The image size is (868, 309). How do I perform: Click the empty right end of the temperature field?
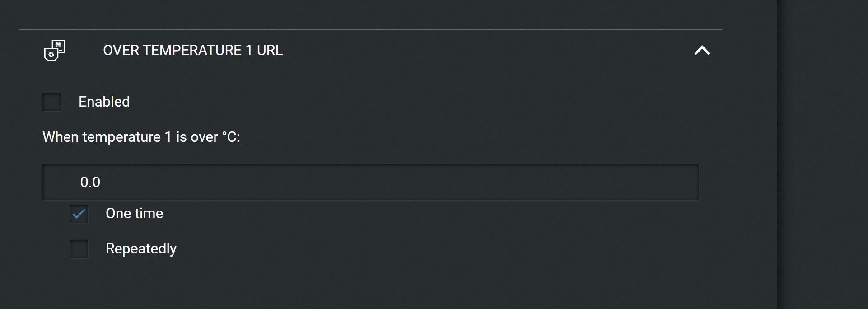tap(632, 182)
